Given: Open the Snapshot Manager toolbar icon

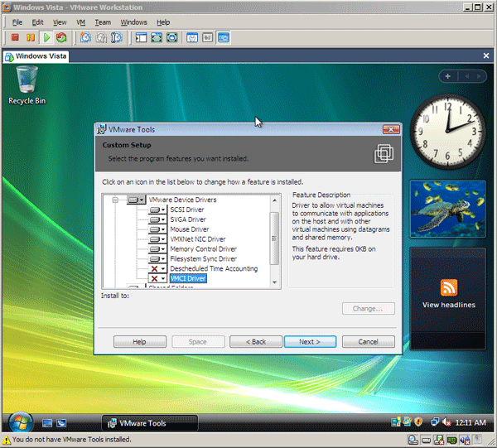Looking at the screenshot, I should coord(117,38).
